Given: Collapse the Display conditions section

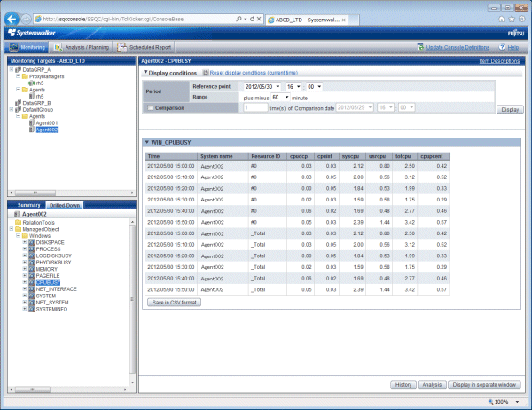Looking at the screenshot, I should pyautogui.click(x=145, y=73).
